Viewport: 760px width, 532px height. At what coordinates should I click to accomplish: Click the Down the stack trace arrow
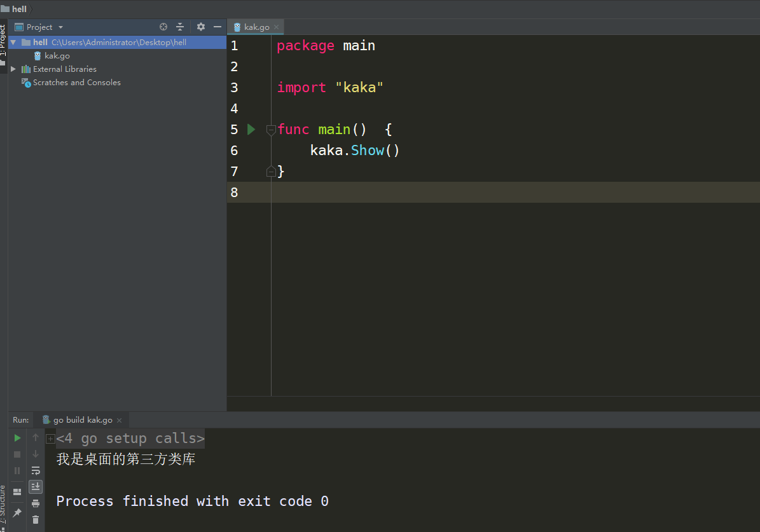tap(36, 454)
